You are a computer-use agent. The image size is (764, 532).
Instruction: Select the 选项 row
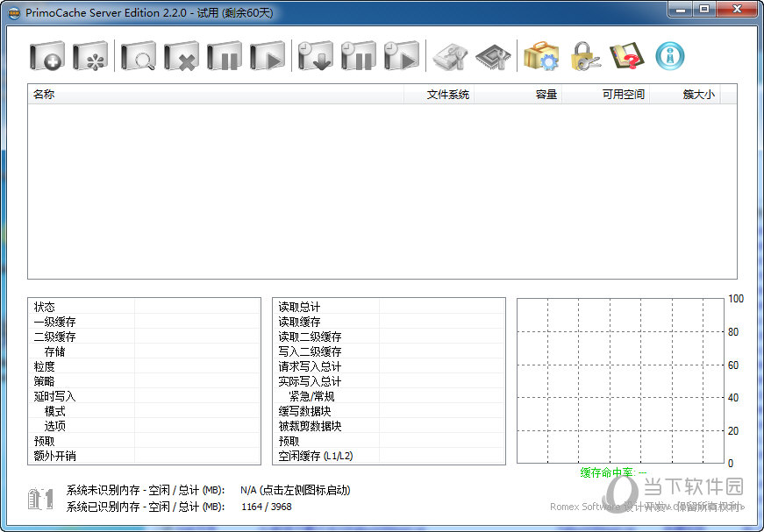(x=144, y=426)
